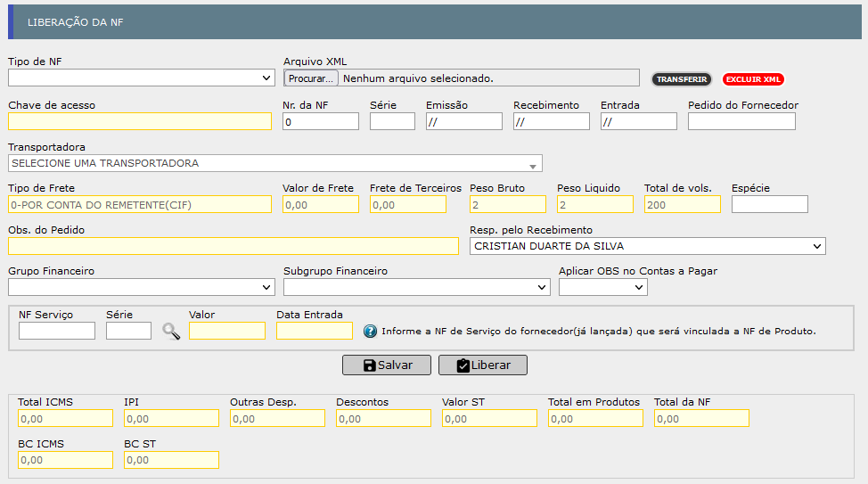Open the Grupo Financeiro dropdown

tap(142, 287)
